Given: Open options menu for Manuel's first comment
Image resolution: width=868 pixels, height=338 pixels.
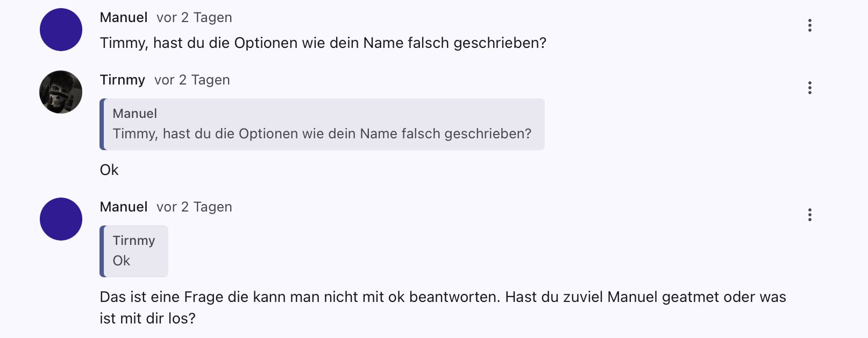Looking at the screenshot, I should (x=809, y=25).
